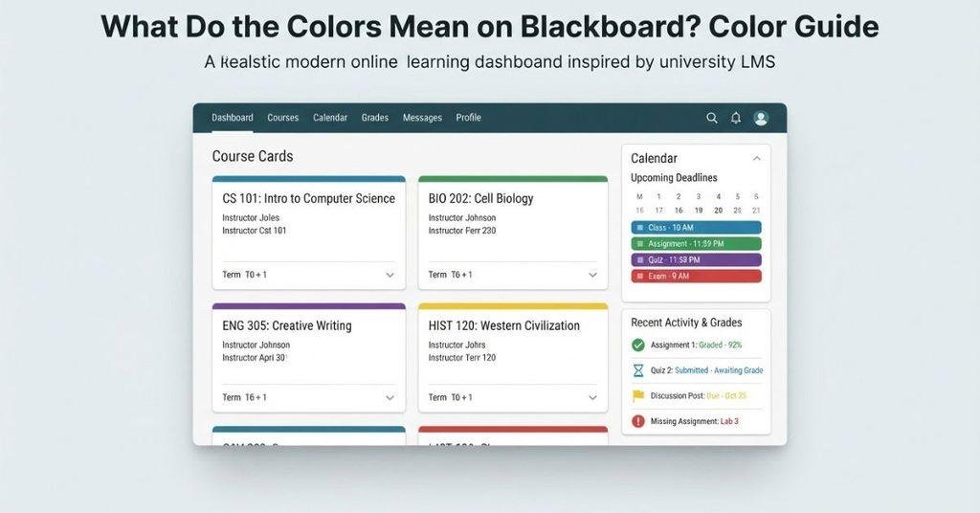This screenshot has width=980, height=513.
Task: Click yellow color bar on HIST 120 card
Action: (x=513, y=307)
